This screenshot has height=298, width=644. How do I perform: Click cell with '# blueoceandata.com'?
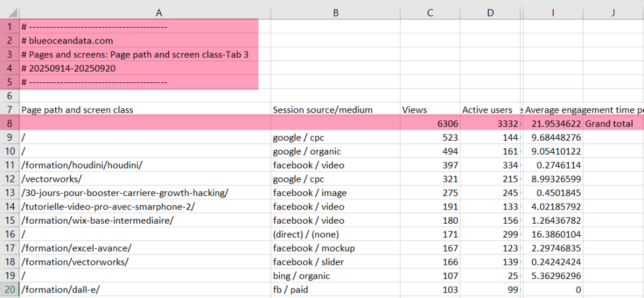pos(145,41)
